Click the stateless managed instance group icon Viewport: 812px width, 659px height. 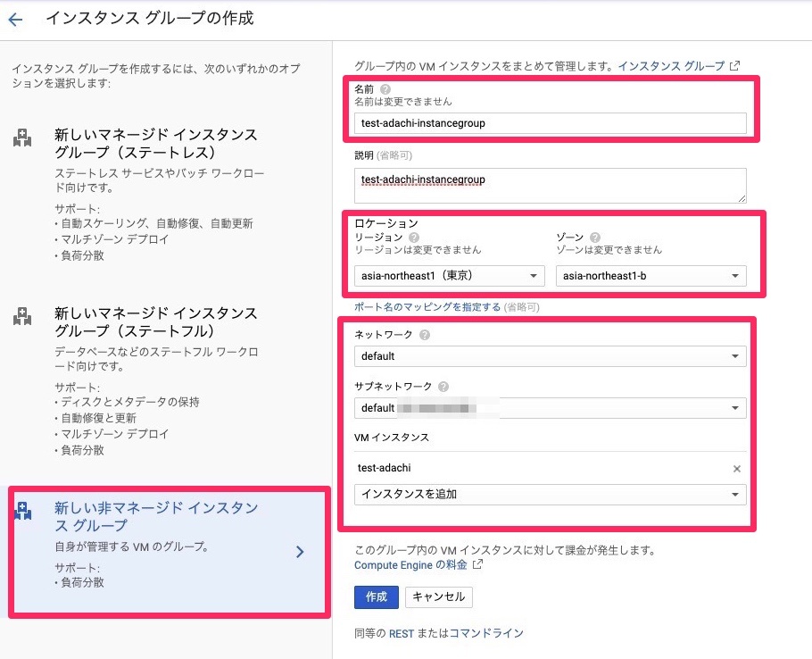click(22, 138)
